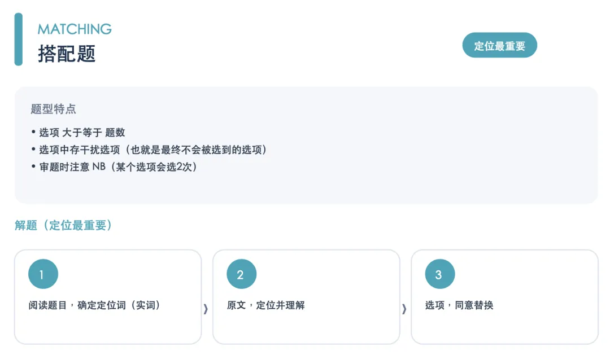Click the MATCHING heading text
610x364 pixels.
pyautogui.click(x=75, y=29)
